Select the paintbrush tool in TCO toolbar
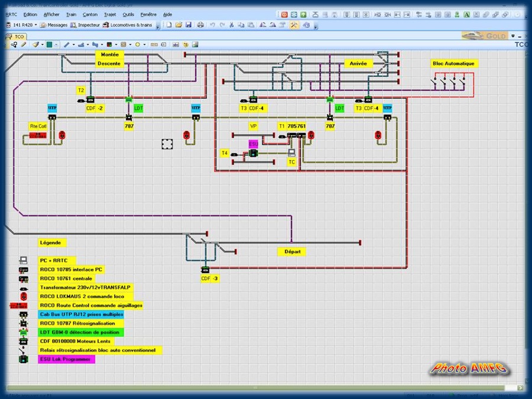Viewport: 532px width, 399px height. (x=35, y=44)
